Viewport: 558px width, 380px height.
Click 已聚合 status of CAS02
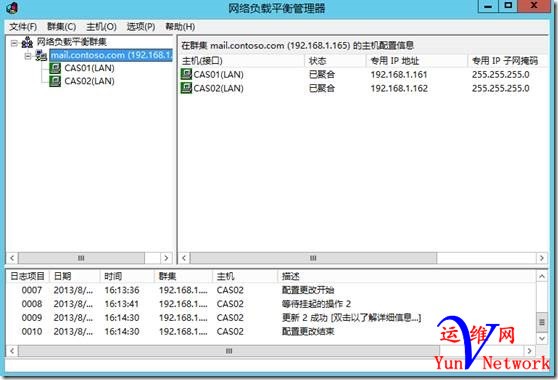[x=322, y=88]
